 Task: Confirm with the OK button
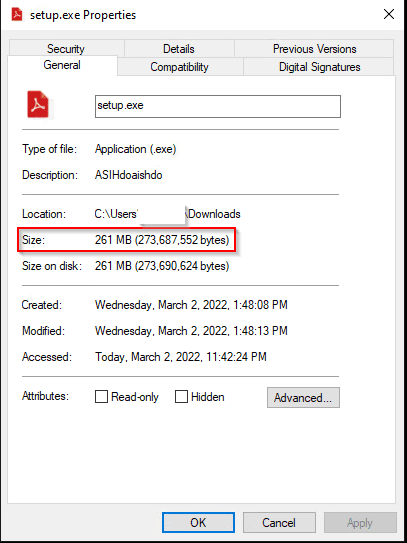click(198, 523)
